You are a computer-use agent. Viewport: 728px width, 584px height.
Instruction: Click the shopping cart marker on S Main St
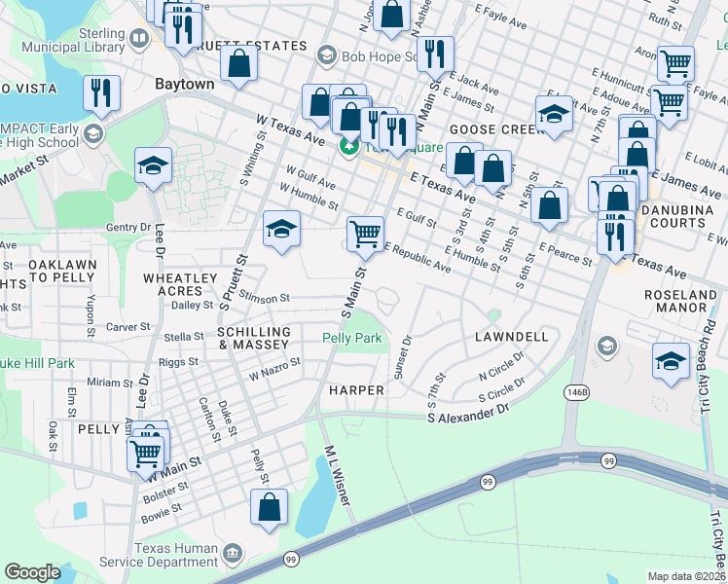point(366,236)
